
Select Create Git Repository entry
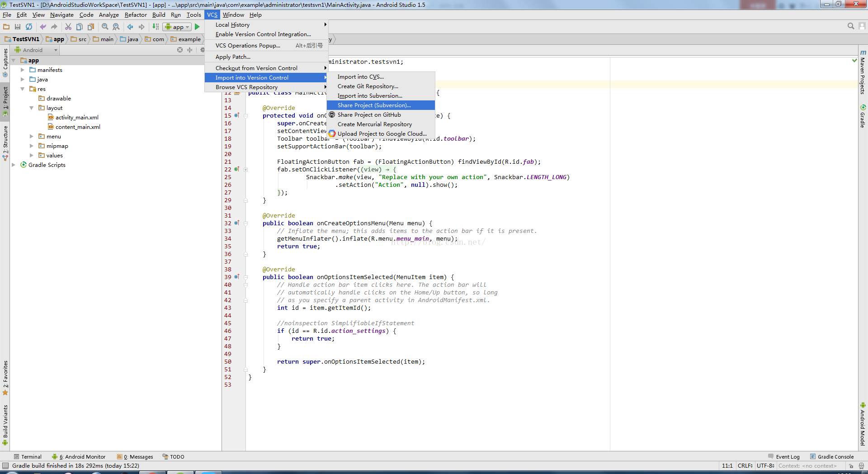click(381, 86)
